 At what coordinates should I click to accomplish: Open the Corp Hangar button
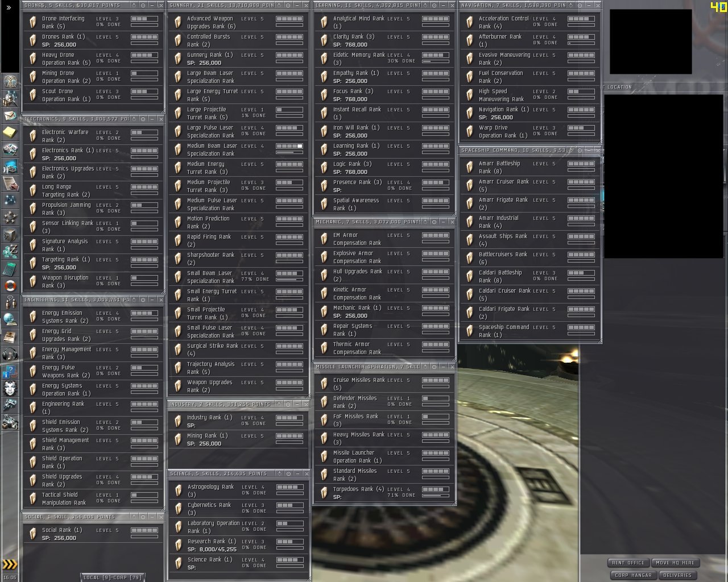click(x=633, y=575)
